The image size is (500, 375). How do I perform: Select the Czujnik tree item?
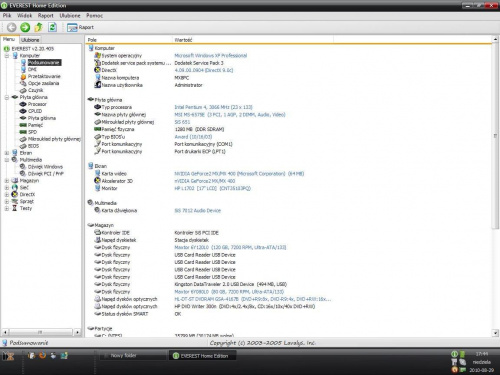pos(35,90)
